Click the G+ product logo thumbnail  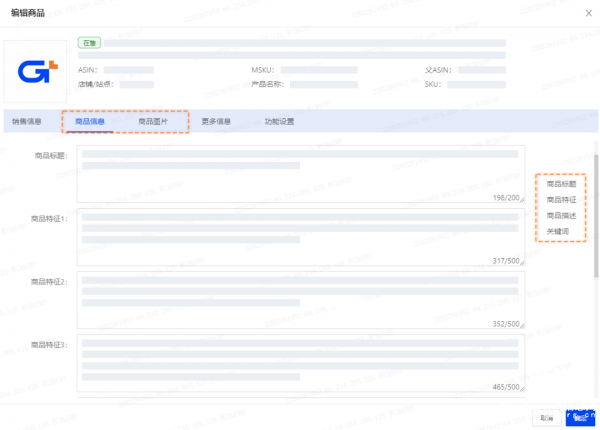pyautogui.click(x=38, y=70)
